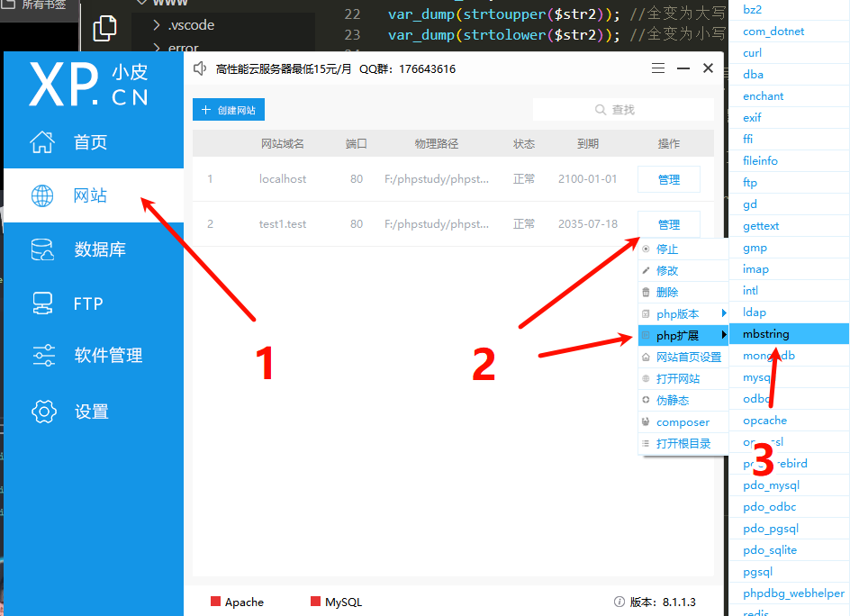
Task: Toggle the curl extension
Action: click(789, 52)
